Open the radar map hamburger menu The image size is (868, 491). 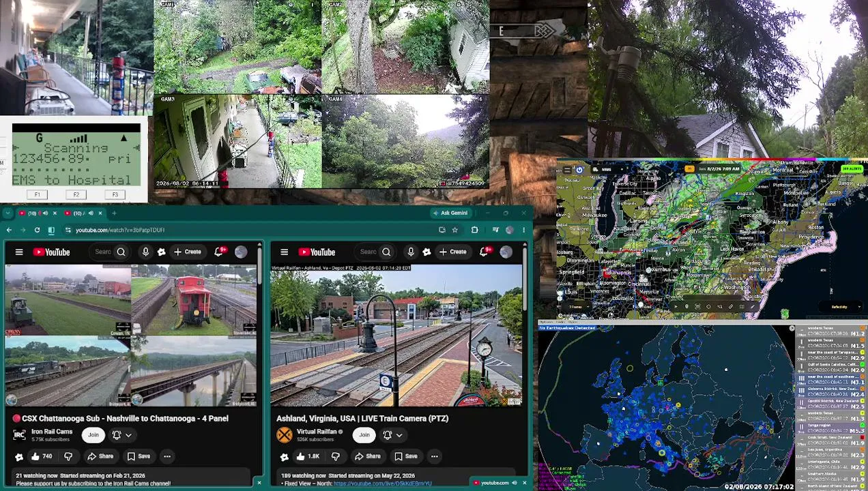coord(567,170)
